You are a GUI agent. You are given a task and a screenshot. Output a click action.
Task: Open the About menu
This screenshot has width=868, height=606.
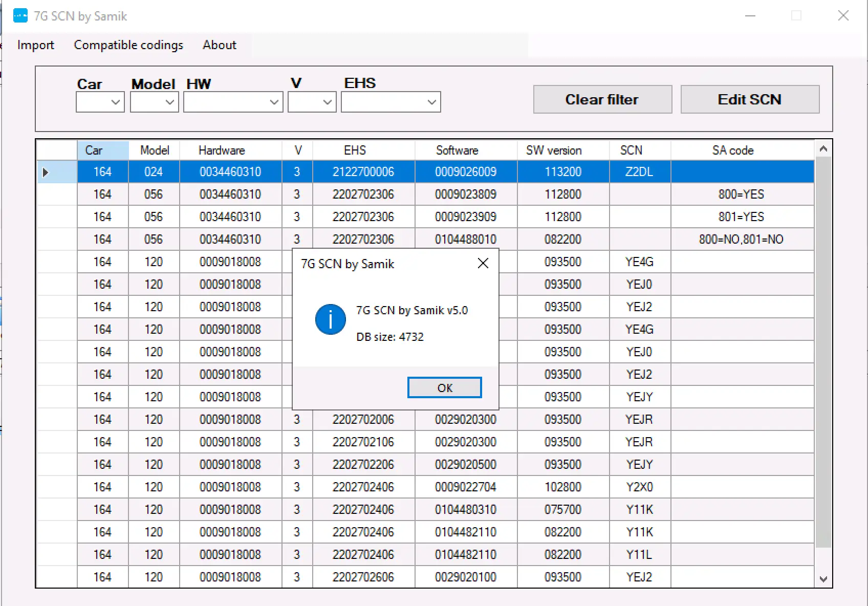click(x=219, y=45)
